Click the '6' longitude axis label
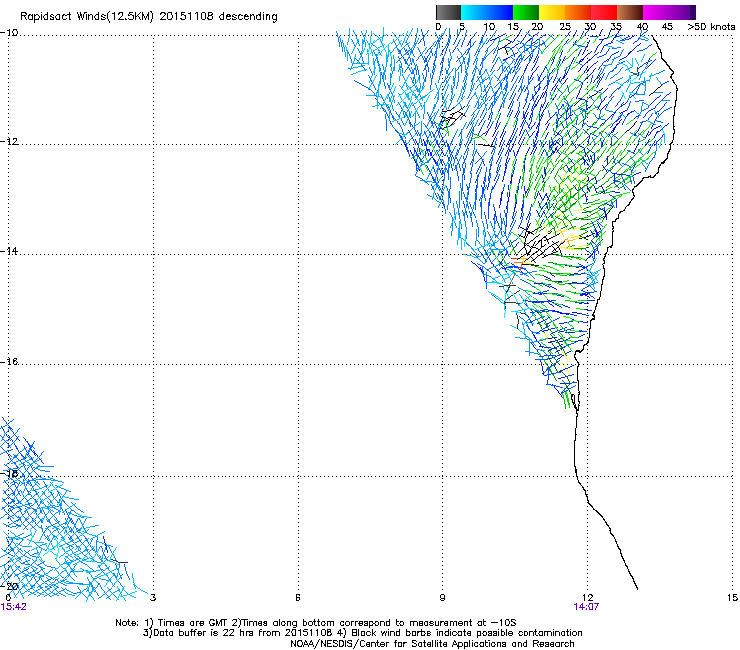740x650 pixels. 298,598
